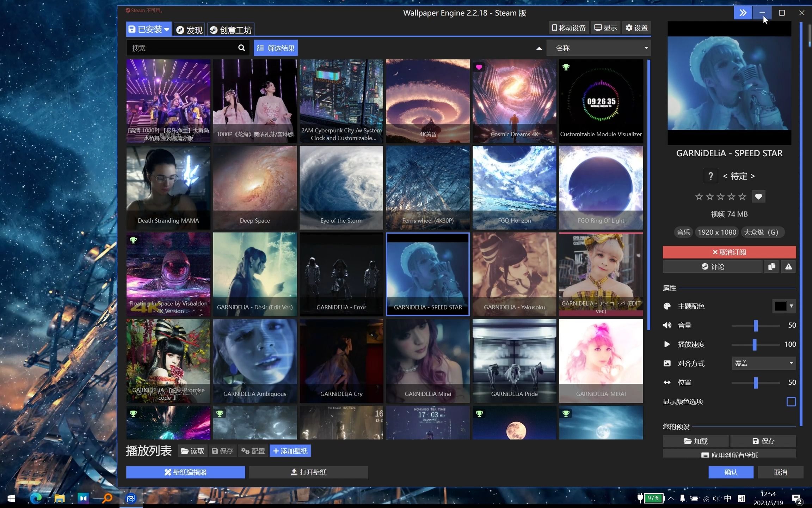Viewport: 812px width, 508px height.
Task: Open the 壁纸编辑器 button
Action: point(186,472)
